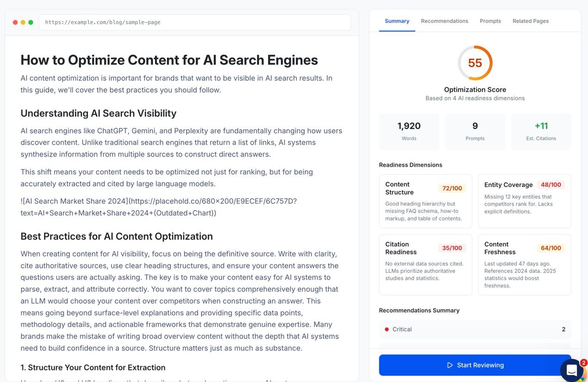The width and height of the screenshot is (588, 382).
Task: Open the Recommendations tab
Action: click(x=445, y=21)
